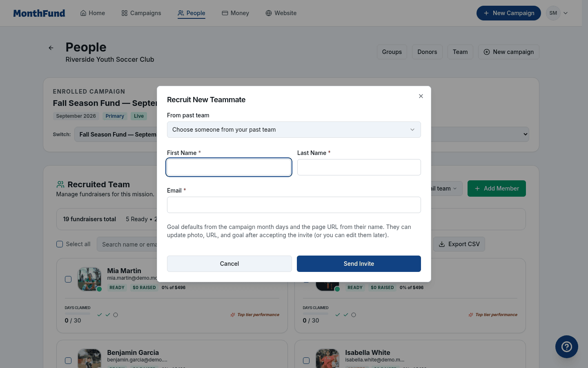Click the outlined New campaign button
The image size is (588, 368).
(x=509, y=52)
